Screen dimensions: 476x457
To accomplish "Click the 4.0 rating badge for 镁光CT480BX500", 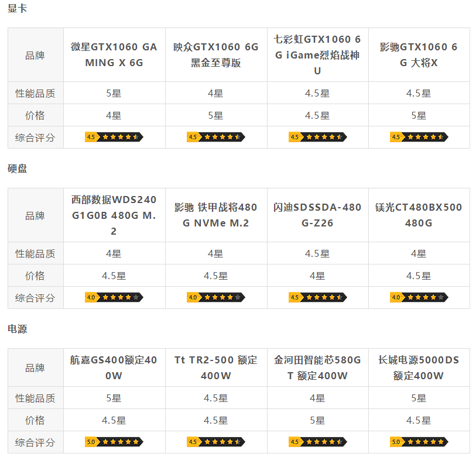I will pos(419,297).
